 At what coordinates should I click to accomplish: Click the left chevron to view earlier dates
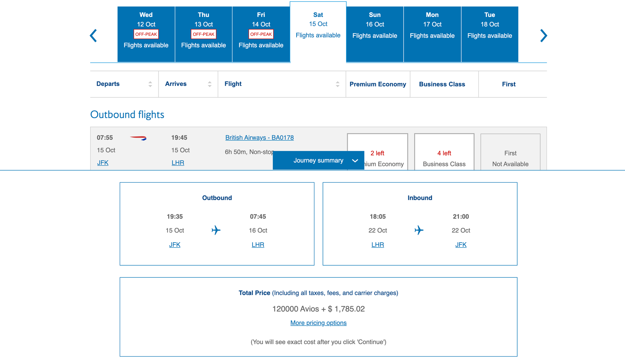click(93, 35)
